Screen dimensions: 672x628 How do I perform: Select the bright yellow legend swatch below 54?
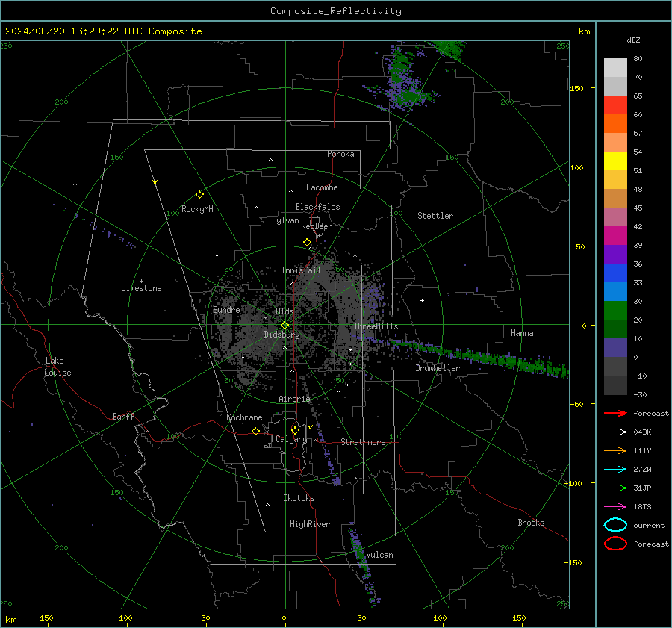click(x=615, y=161)
